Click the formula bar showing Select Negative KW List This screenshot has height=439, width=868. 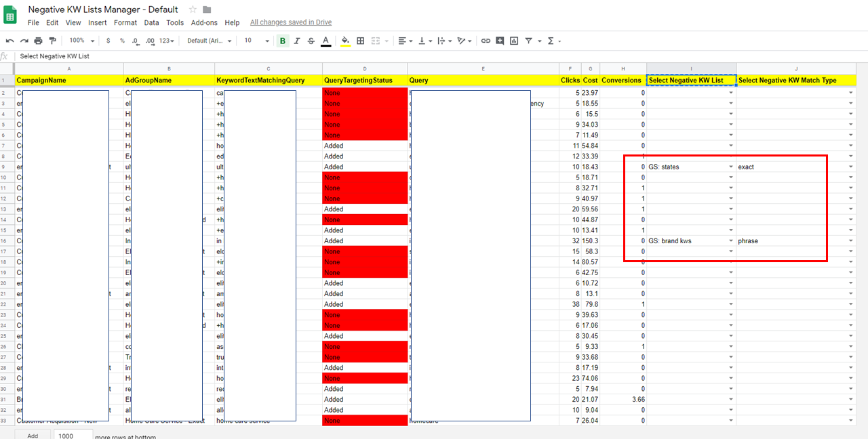coord(441,56)
